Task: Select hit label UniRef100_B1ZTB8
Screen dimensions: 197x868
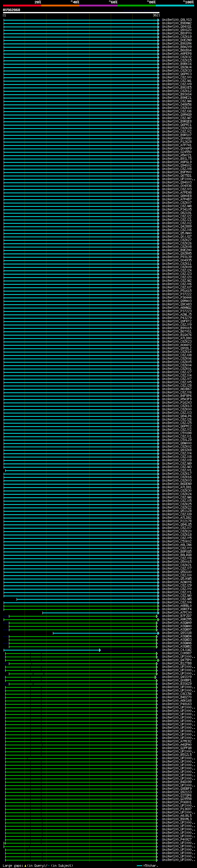Action: (x=177, y=664)
